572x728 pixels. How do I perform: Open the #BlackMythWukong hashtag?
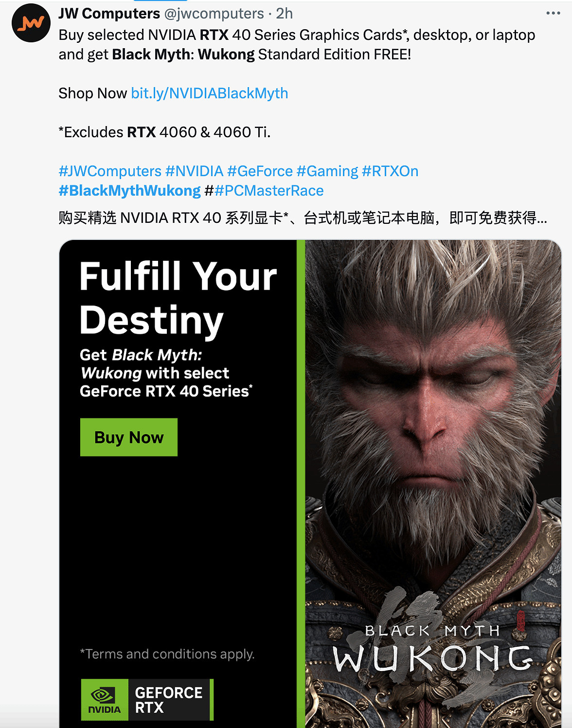[129, 190]
